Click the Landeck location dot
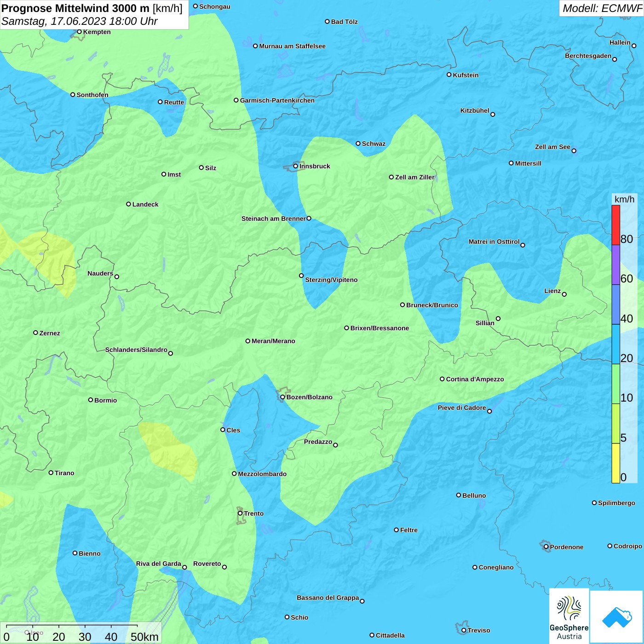 (x=128, y=204)
